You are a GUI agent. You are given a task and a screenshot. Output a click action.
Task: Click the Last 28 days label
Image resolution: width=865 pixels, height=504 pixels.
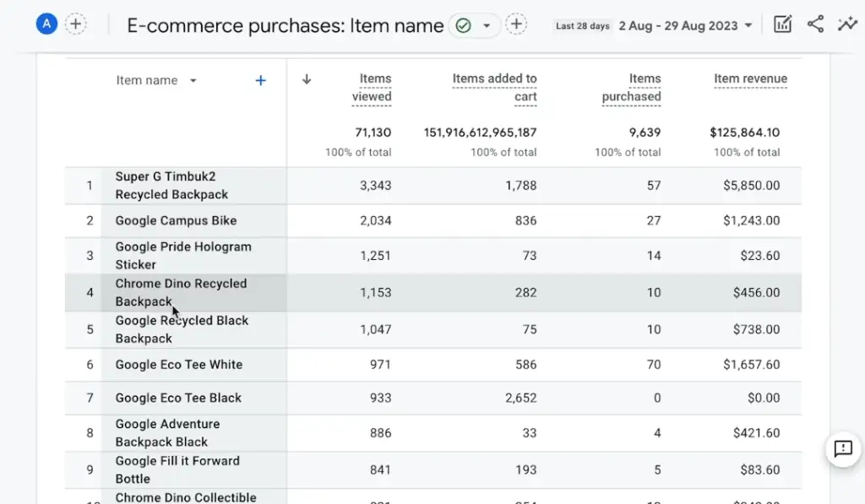[x=582, y=26]
